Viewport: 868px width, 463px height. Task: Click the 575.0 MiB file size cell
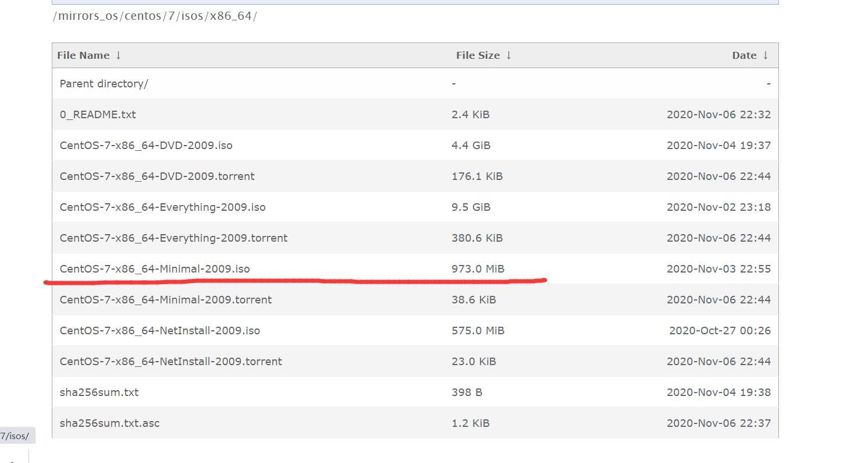tap(478, 331)
